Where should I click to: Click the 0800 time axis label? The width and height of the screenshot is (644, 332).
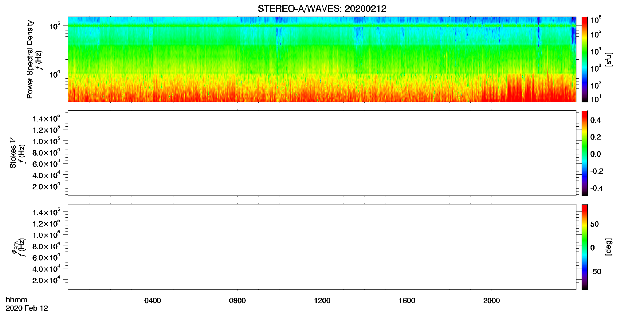tap(237, 301)
